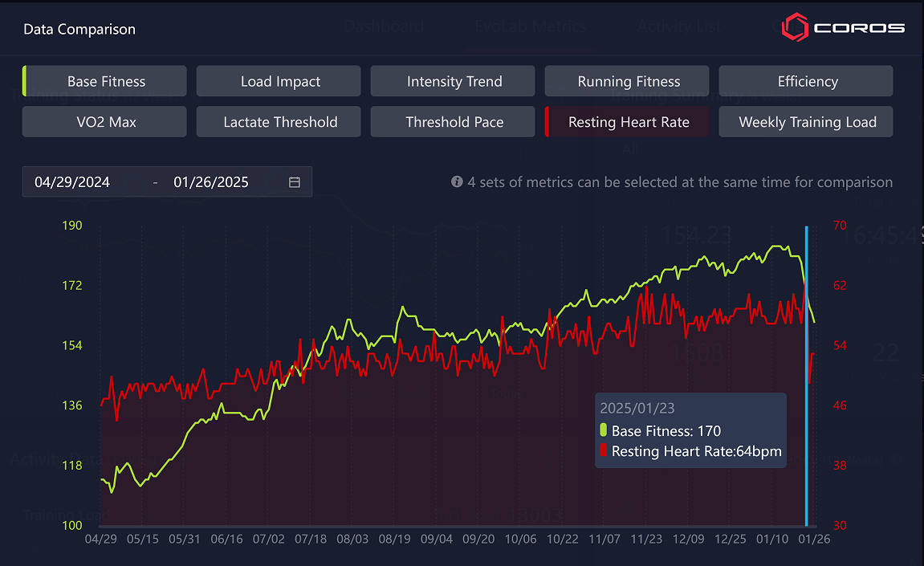Turn on the Intensity Trend metric
The height and width of the screenshot is (566, 924).
(454, 81)
